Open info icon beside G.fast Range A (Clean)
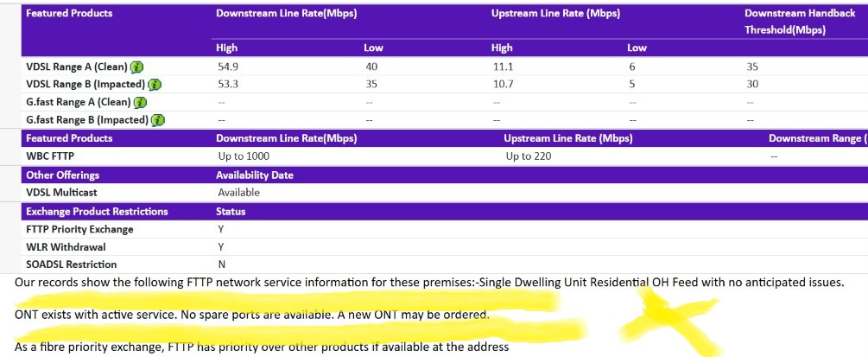The image size is (868, 357). coord(141,103)
